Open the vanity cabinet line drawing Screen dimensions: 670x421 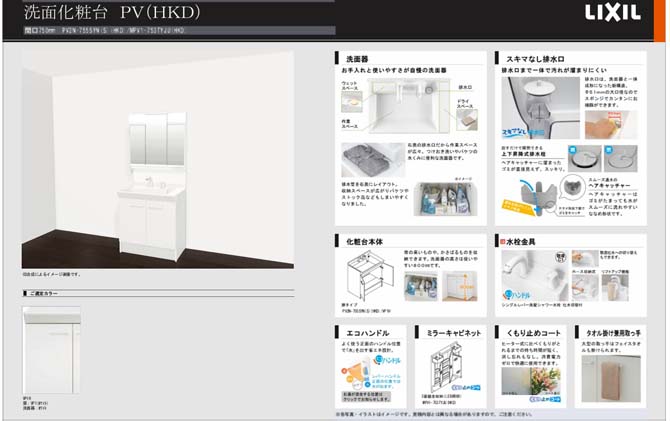369,275
